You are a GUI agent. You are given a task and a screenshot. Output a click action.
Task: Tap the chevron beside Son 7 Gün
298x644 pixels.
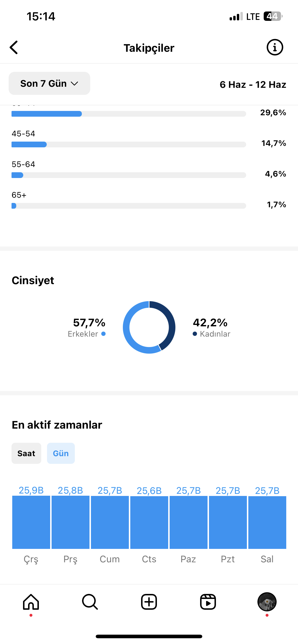[x=75, y=84]
